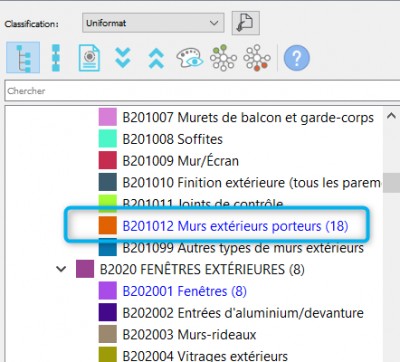Select B2020 FENÊTRES EXTÉRIEURES (8) row
Viewport: 400px width, 362px height.
202,269
